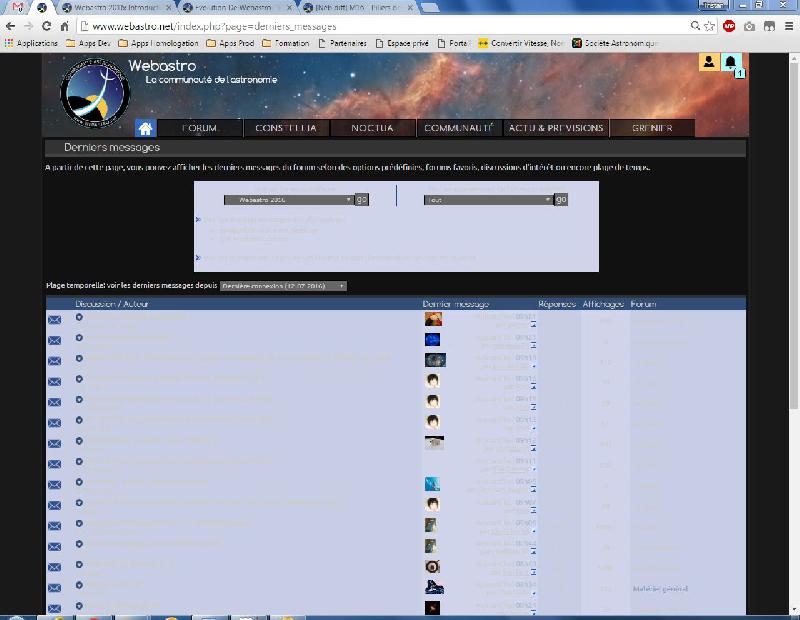800x620 pixels.
Task: Open the Webastro 2016 forum dropdown
Action: tap(288, 200)
